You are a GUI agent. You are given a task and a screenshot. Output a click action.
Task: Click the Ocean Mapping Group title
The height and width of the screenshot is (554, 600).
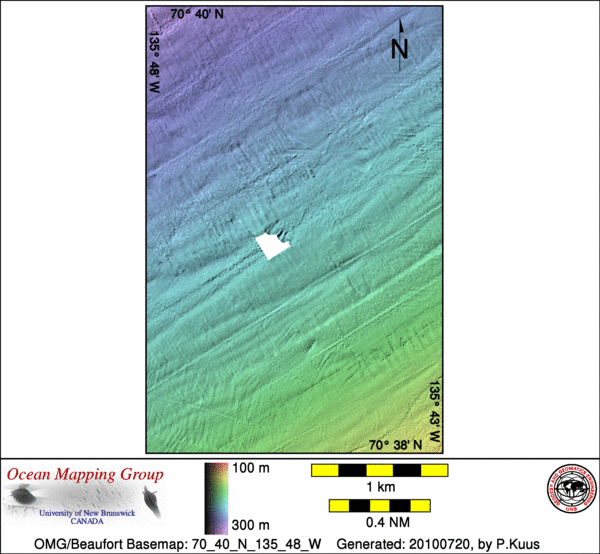[82, 474]
